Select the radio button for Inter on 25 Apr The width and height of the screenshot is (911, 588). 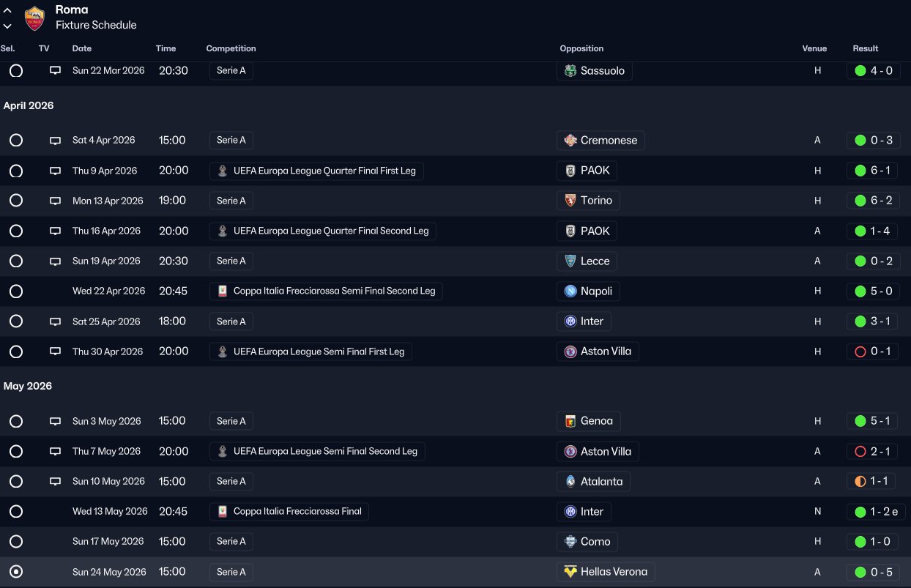(x=16, y=321)
